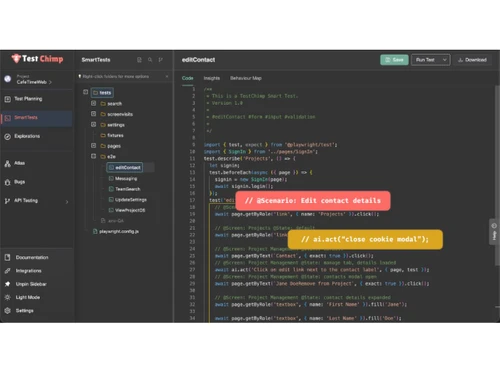500x375 pixels.
Task: Click the ViewProjectDS test file icon
Action: click(111, 210)
